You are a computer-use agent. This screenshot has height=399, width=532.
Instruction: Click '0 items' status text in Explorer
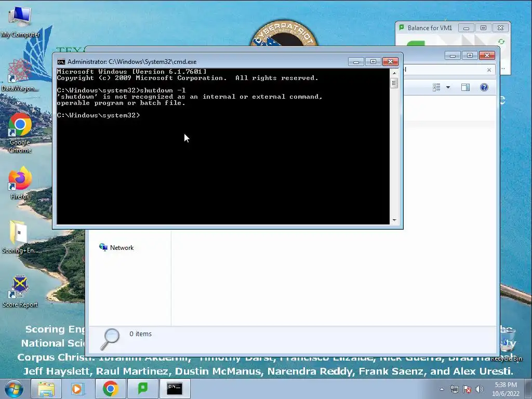click(x=140, y=334)
